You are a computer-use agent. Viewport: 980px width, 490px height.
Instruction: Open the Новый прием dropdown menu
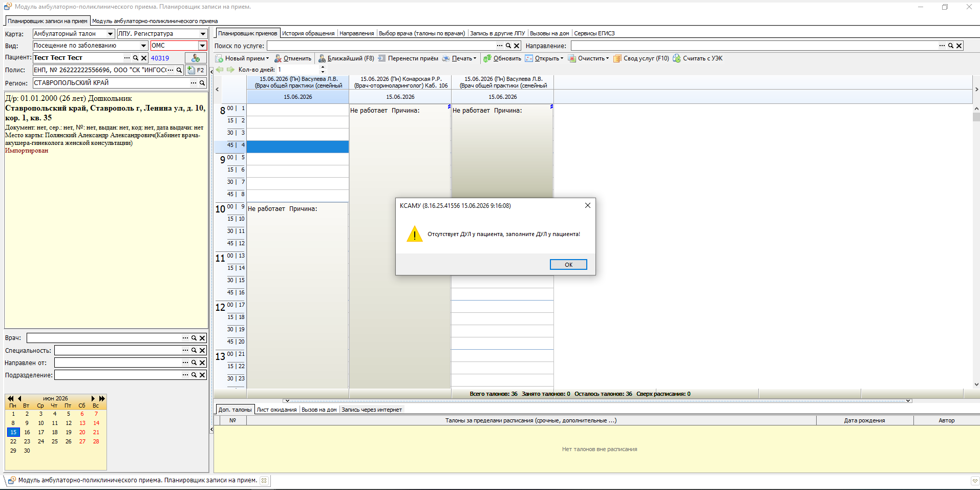(267, 58)
